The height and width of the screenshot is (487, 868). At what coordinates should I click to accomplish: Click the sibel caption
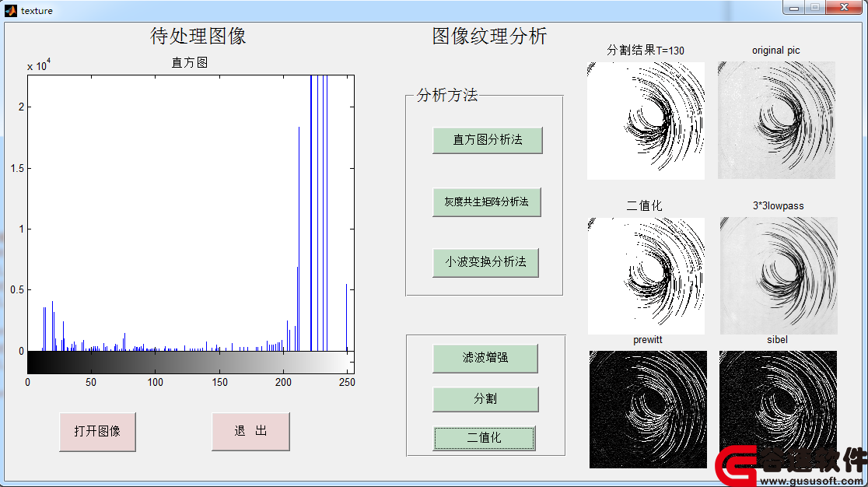pos(777,340)
